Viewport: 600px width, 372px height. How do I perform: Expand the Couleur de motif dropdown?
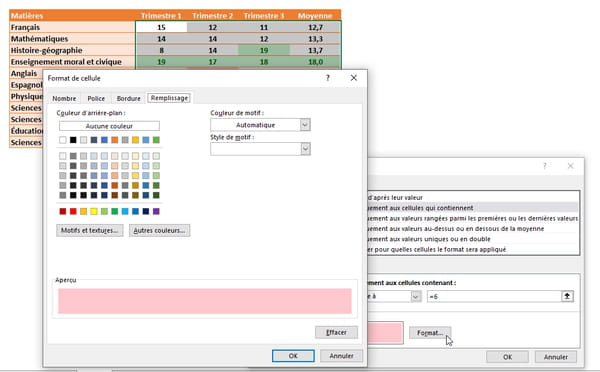point(305,125)
